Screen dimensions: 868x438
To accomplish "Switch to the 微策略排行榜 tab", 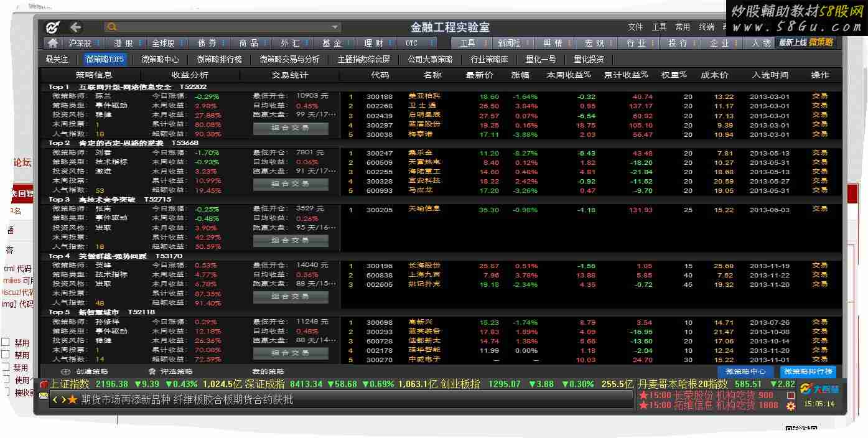I will click(220, 59).
